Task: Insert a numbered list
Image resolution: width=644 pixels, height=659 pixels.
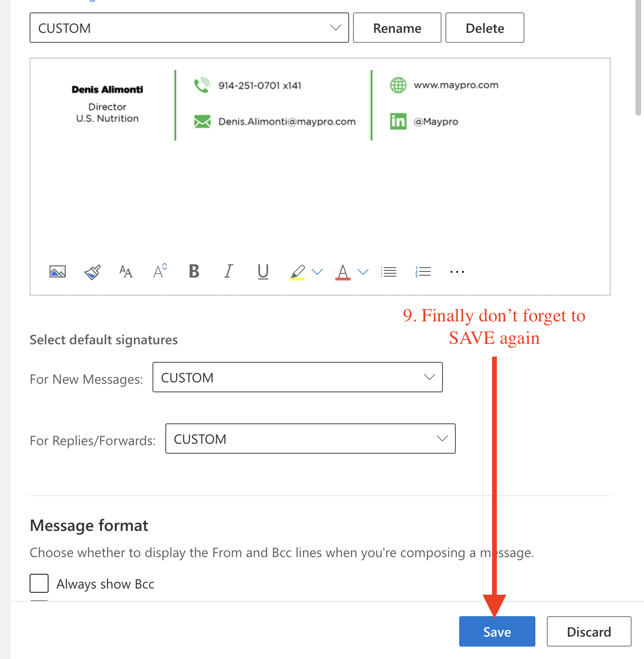Action: [x=423, y=272]
